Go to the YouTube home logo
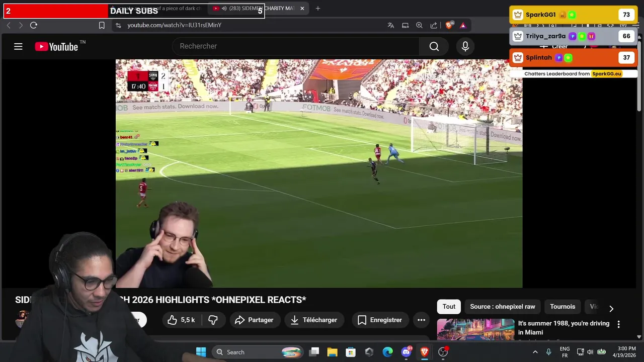Image resolution: width=644 pixels, height=362 pixels. [56, 47]
